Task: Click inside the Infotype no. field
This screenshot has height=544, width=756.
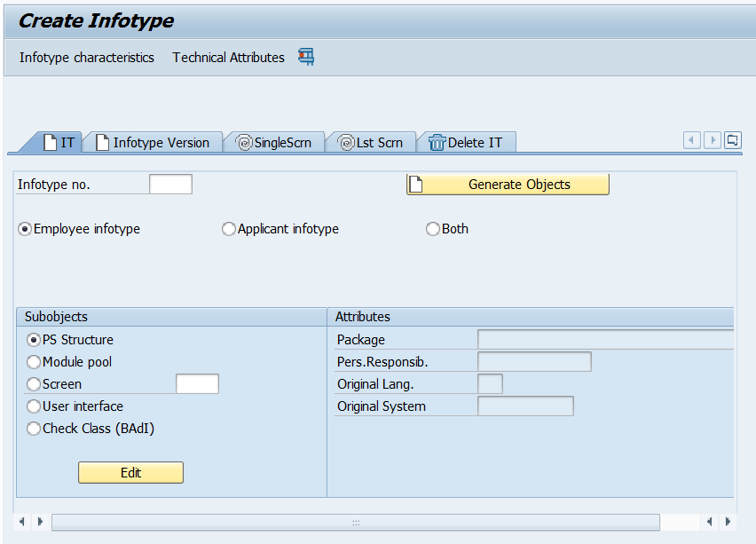Action: (x=169, y=184)
